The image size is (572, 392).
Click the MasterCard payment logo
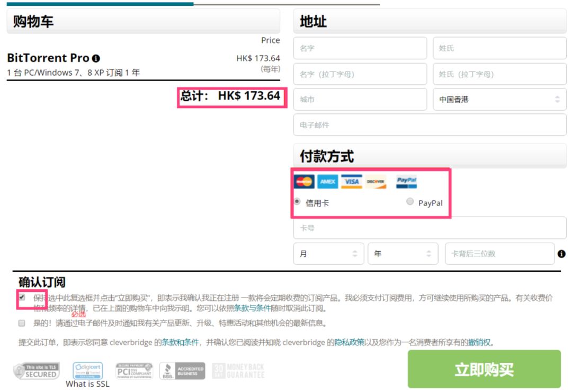(x=304, y=181)
